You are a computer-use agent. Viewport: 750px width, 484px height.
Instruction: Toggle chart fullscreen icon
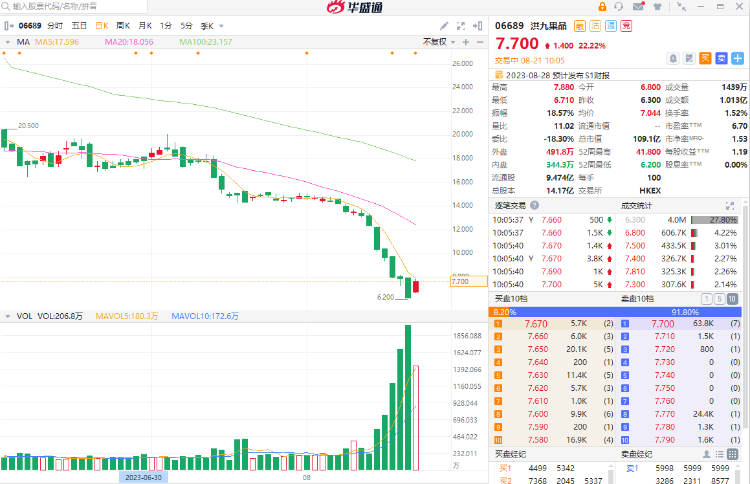pos(461,26)
